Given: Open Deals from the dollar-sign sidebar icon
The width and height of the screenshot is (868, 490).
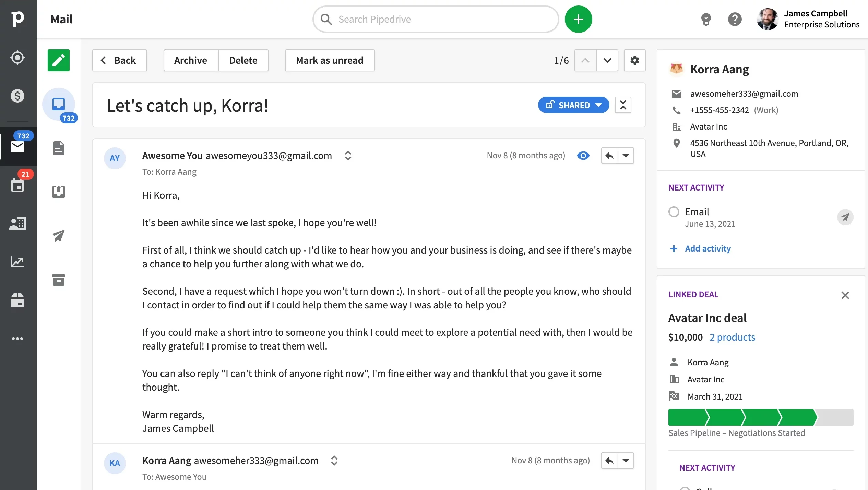Looking at the screenshot, I should [x=17, y=96].
